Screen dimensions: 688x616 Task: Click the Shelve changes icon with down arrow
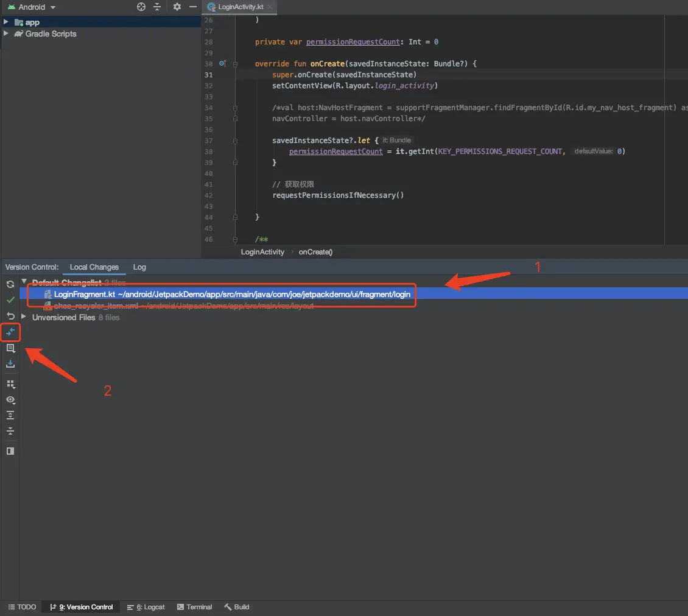pyautogui.click(x=10, y=364)
